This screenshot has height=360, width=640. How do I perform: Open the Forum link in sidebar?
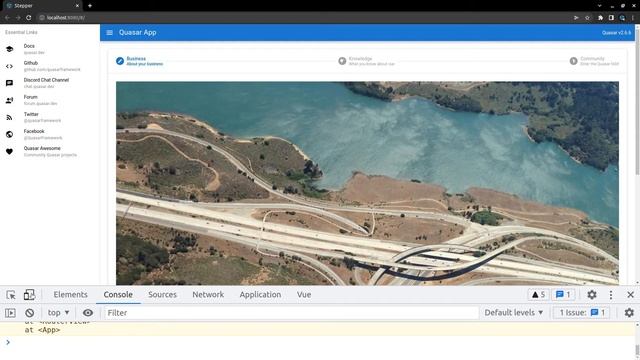pos(50,100)
